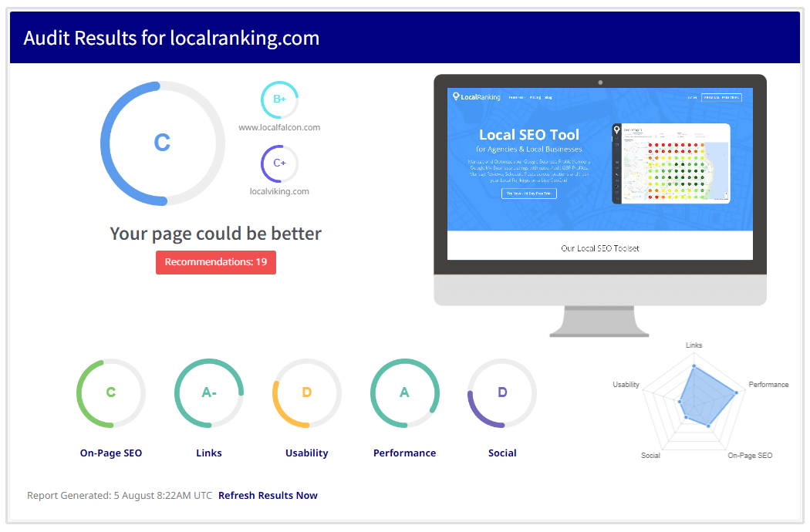
Task: Jump to the On-Page SEO section label
Action: [111, 453]
